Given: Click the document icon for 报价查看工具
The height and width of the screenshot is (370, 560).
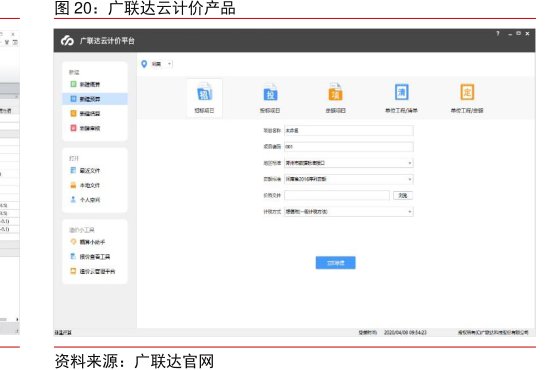Looking at the screenshot, I should [73, 256].
